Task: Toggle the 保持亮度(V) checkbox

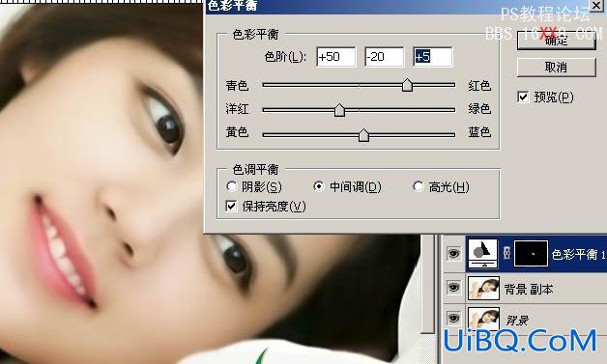Action: click(231, 207)
